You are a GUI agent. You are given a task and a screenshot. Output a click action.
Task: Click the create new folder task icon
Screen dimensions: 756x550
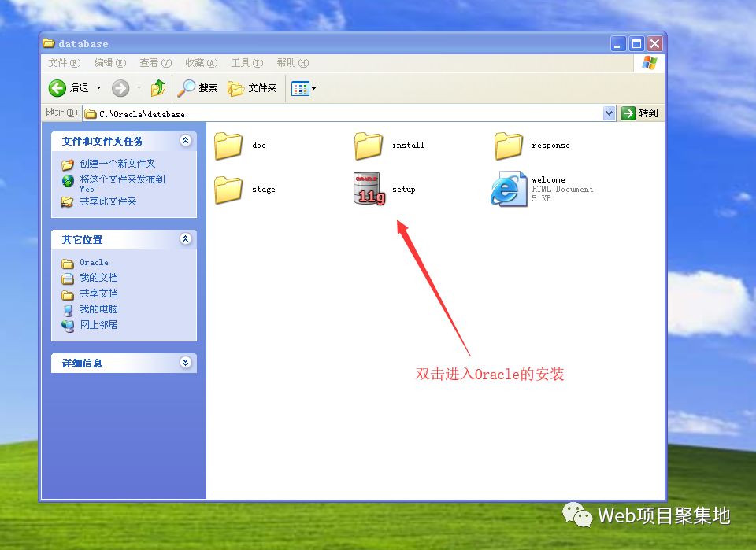click(x=68, y=164)
